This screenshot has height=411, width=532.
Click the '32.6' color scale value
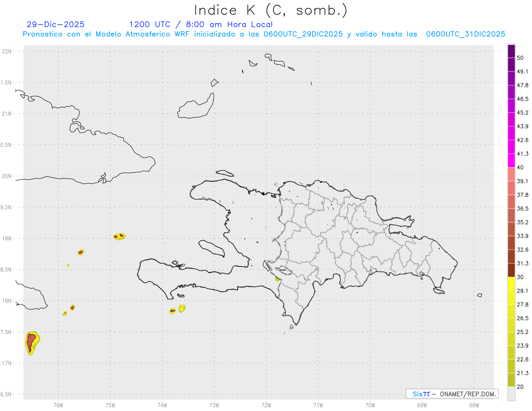click(522, 250)
